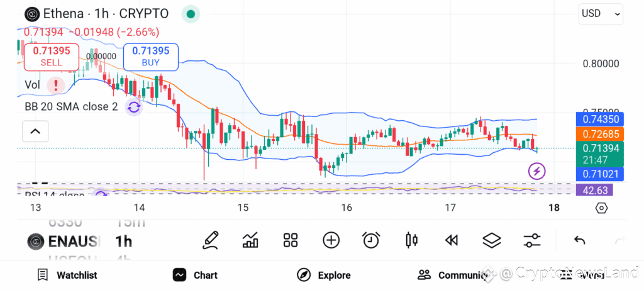Open the USD currency dropdown
Image resolution: width=644 pixels, height=290 pixels.
601,14
